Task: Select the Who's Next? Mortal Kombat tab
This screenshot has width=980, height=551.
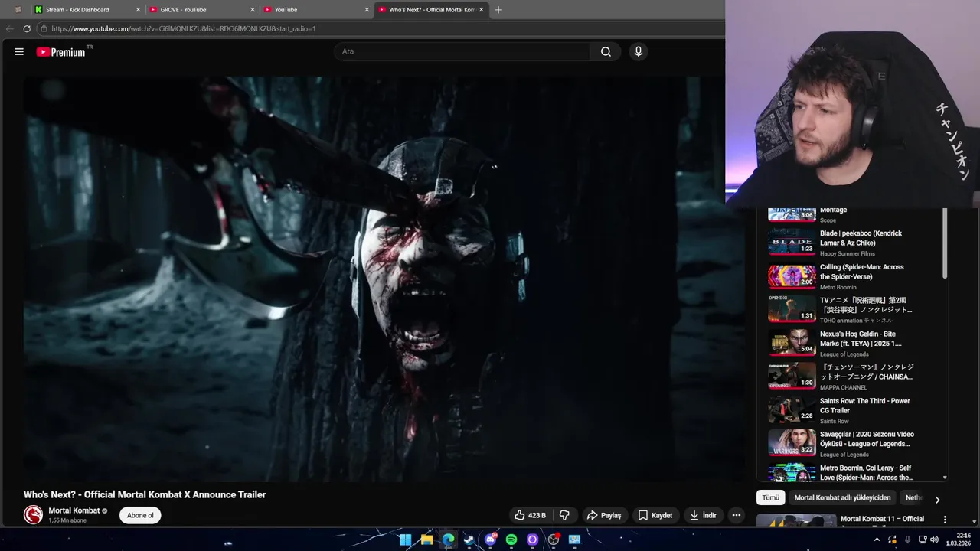Action: pyautogui.click(x=430, y=10)
